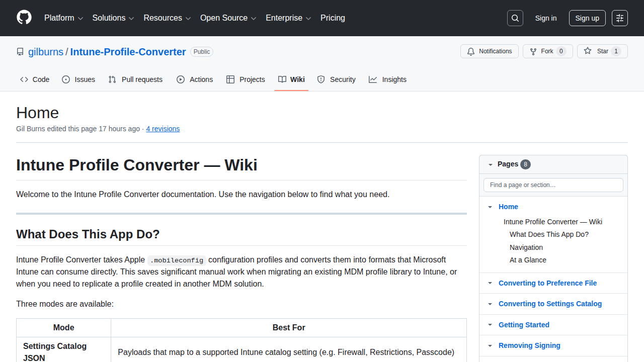Click the search magnifier icon
Image resolution: width=644 pixels, height=362 pixels.
515,18
